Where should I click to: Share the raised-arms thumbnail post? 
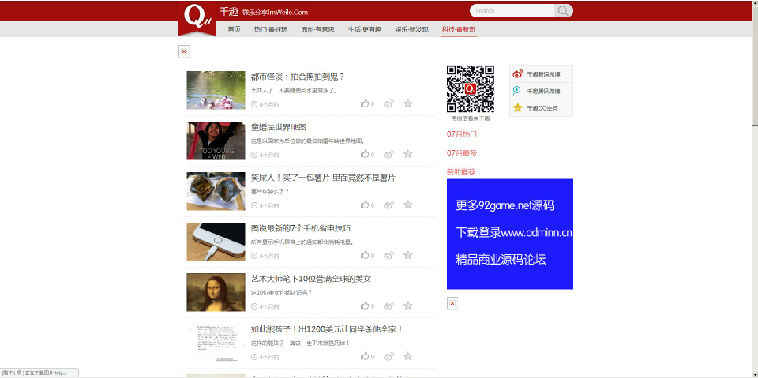[x=388, y=154]
